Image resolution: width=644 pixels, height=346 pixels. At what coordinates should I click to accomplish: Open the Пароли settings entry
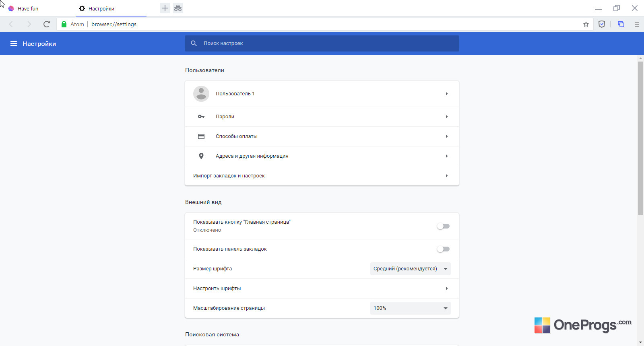[x=322, y=117]
